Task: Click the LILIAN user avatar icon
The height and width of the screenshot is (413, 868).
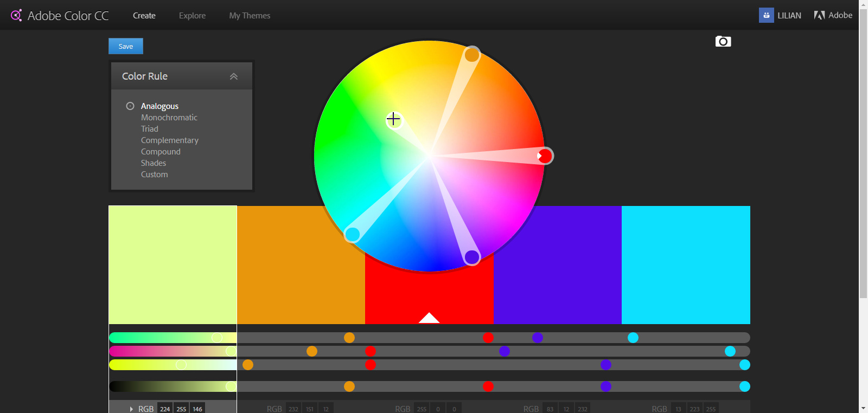Action: click(x=767, y=15)
